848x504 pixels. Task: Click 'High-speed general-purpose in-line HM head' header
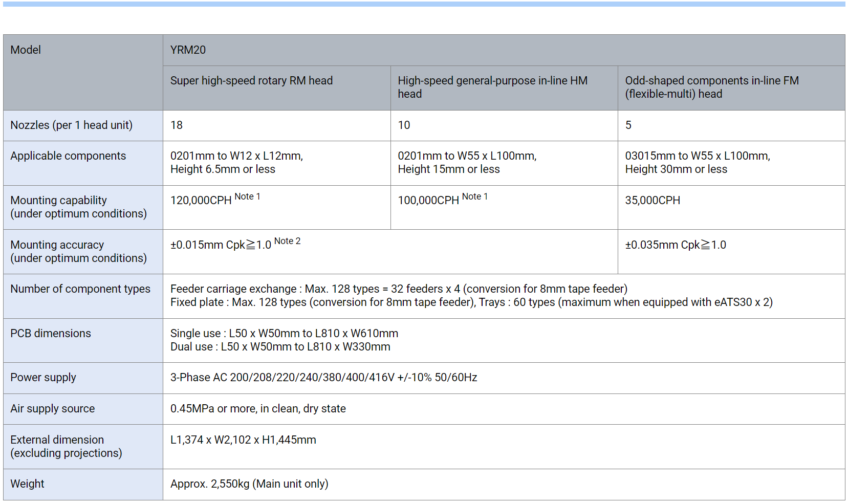(x=504, y=88)
